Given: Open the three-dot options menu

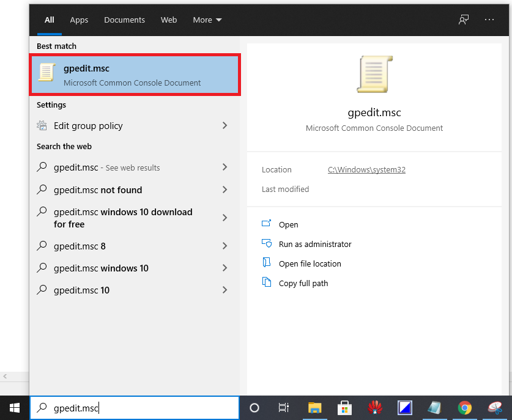Looking at the screenshot, I should 489,20.
